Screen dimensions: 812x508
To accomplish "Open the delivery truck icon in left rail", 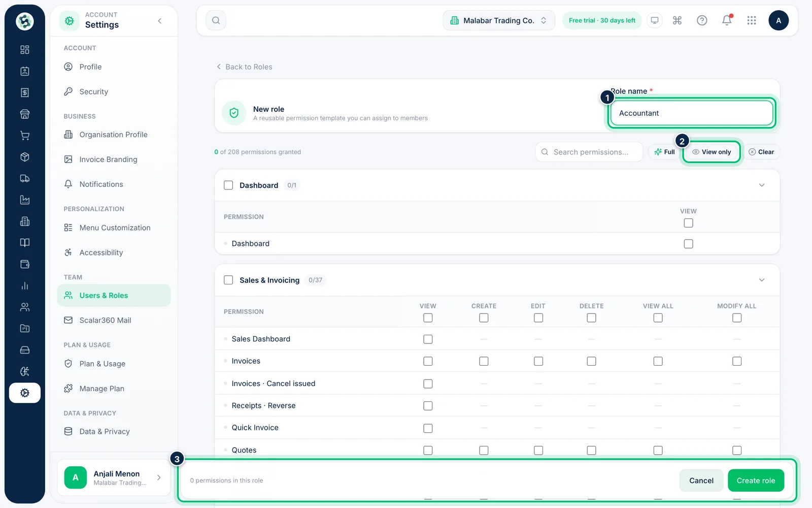I will coord(24,178).
